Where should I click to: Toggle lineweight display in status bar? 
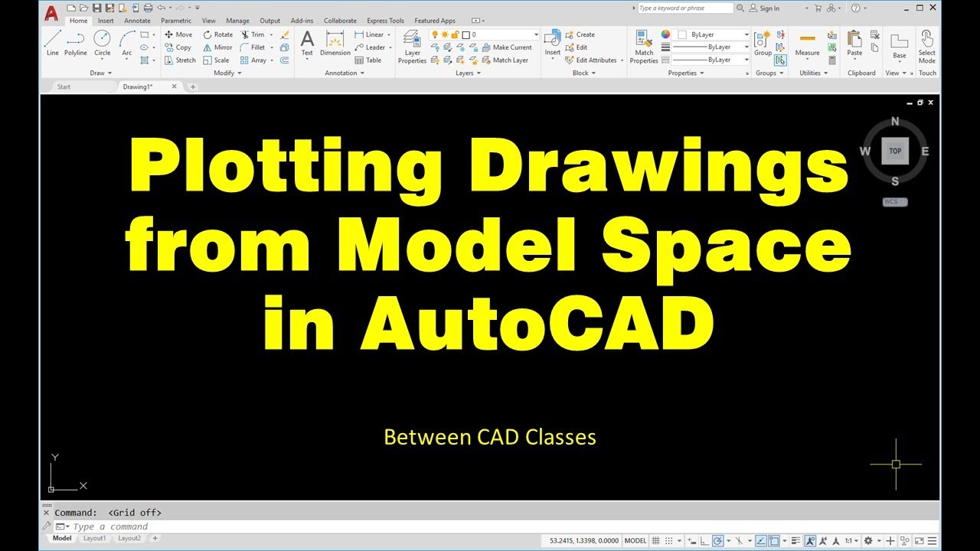pyautogui.click(x=796, y=540)
